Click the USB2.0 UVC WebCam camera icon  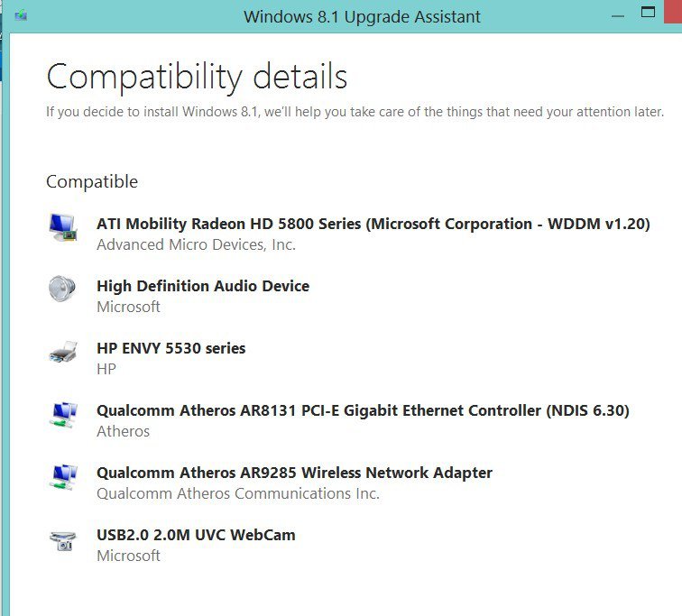coord(63,540)
